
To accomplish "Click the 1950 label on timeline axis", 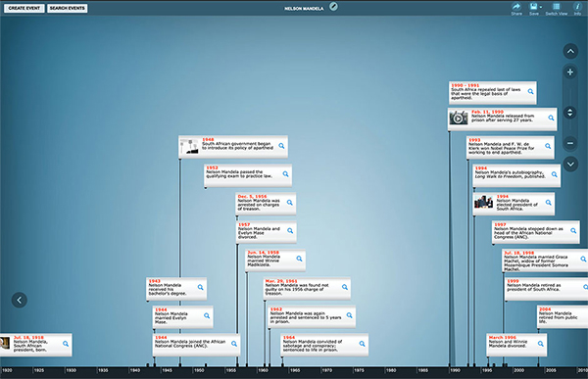I will (199, 370).
